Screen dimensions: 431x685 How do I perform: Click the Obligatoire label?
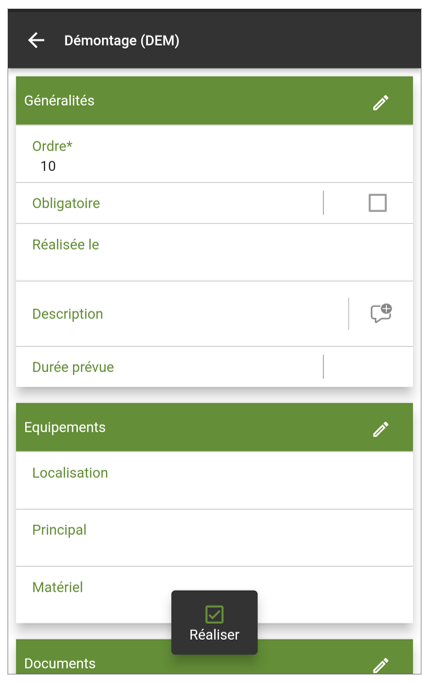(x=66, y=203)
